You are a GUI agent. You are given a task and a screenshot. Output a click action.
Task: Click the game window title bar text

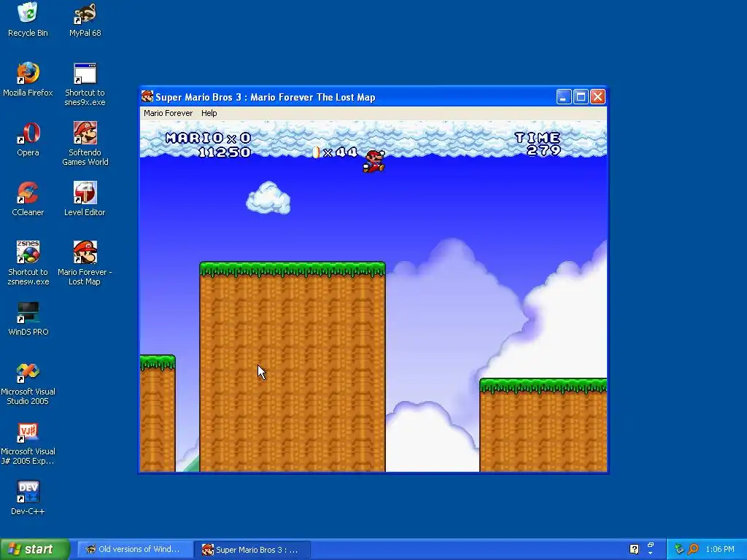pos(266,97)
